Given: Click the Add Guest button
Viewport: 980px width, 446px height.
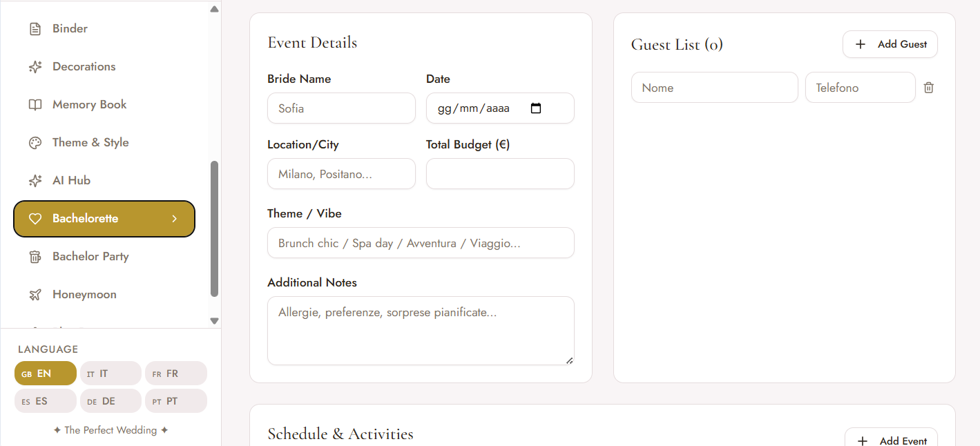Looking at the screenshot, I should [x=890, y=44].
